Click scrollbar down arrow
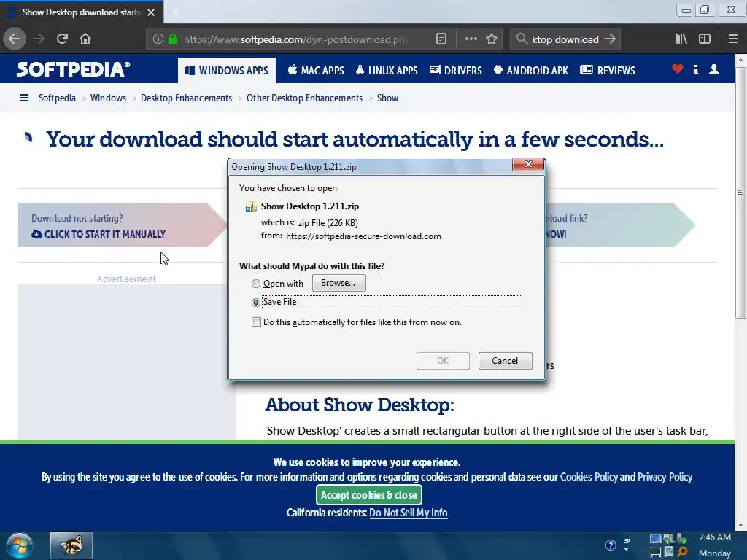Image resolution: width=747 pixels, height=560 pixels. tap(740, 525)
